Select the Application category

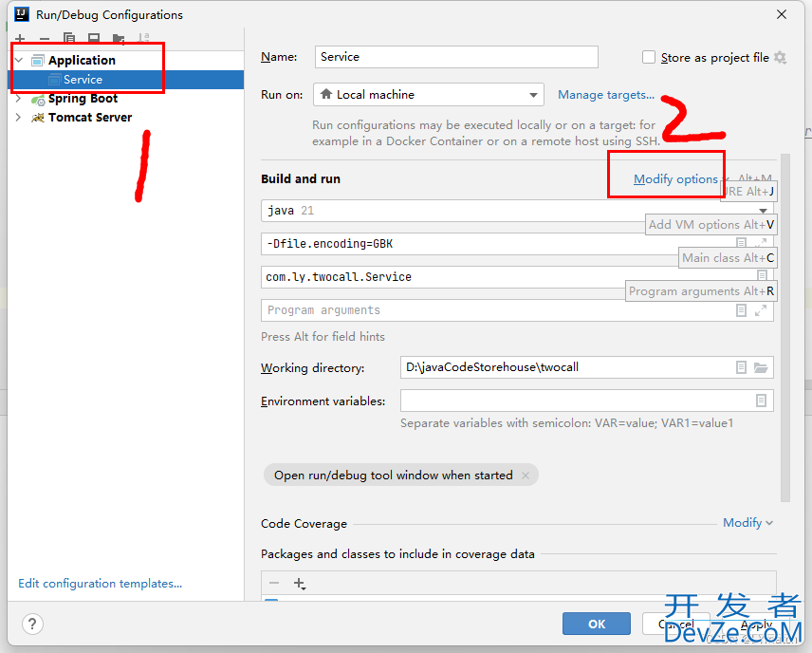coord(82,61)
